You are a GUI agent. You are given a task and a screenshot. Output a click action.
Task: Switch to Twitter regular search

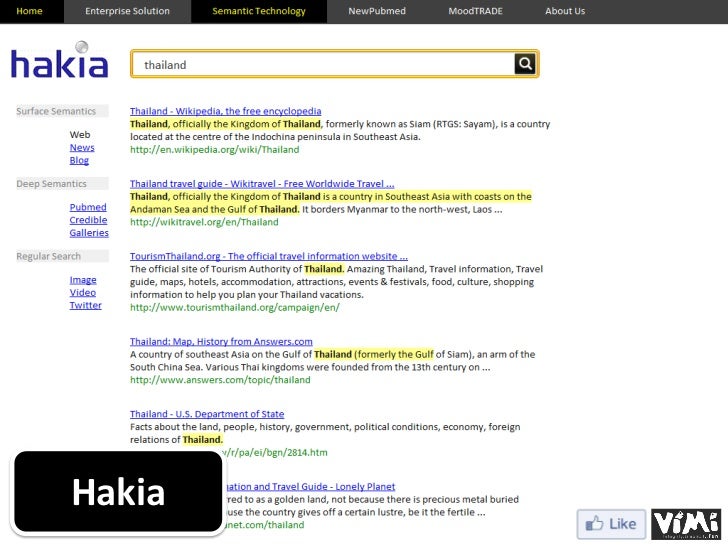[x=85, y=305]
